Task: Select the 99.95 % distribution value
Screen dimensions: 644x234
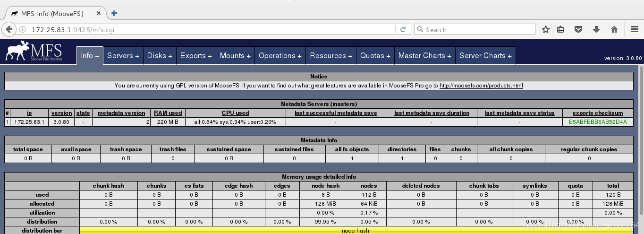Action: pos(326,222)
